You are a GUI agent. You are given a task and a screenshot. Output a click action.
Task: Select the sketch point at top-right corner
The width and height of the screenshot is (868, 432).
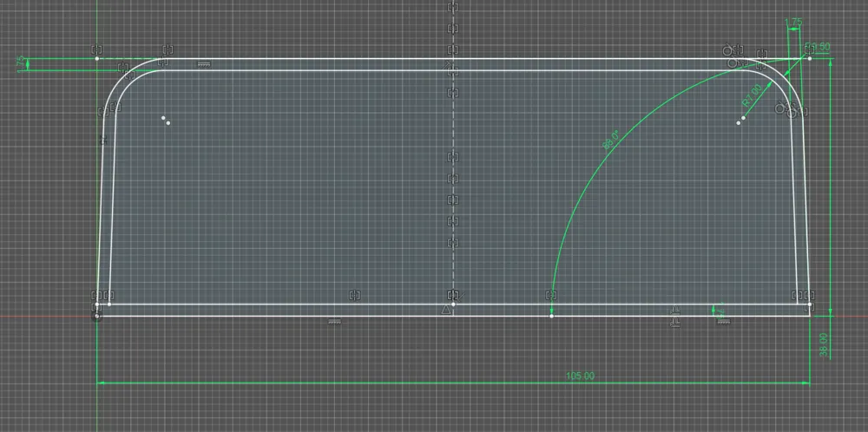[x=809, y=58]
